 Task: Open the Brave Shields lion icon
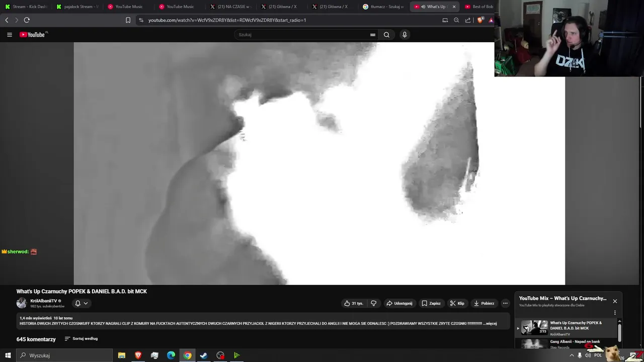point(480,20)
